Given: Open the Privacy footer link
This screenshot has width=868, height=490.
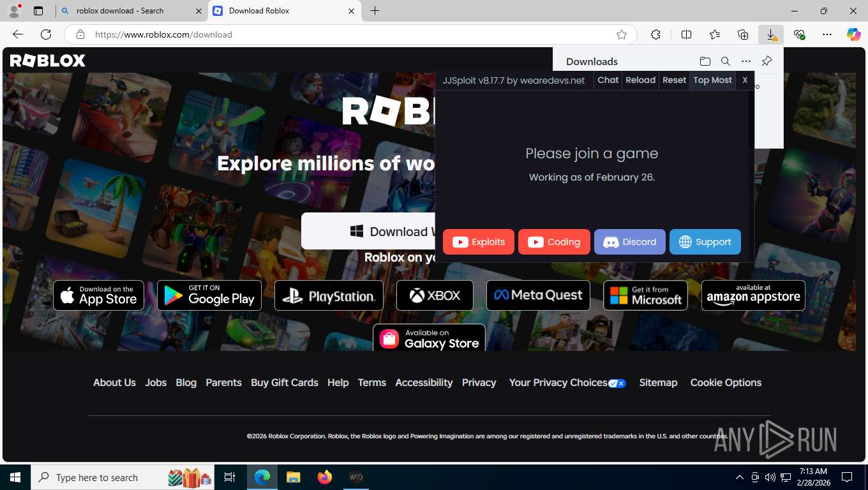Looking at the screenshot, I should 479,382.
